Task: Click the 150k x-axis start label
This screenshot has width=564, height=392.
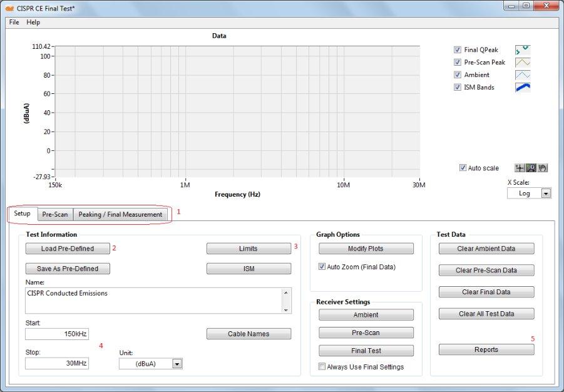Action: click(x=55, y=185)
